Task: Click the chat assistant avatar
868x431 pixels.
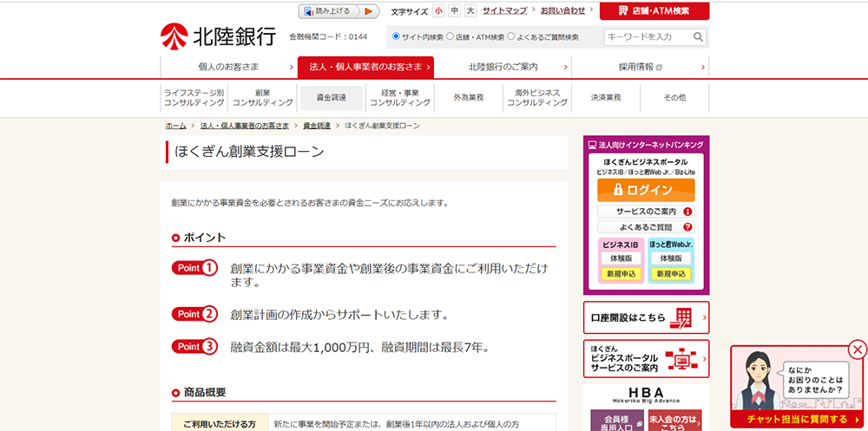Action: pyautogui.click(x=757, y=382)
